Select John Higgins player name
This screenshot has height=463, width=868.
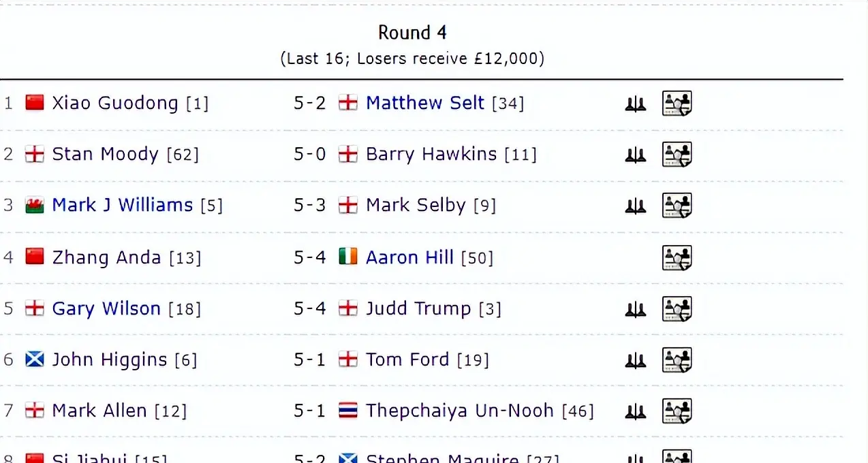click(x=109, y=360)
